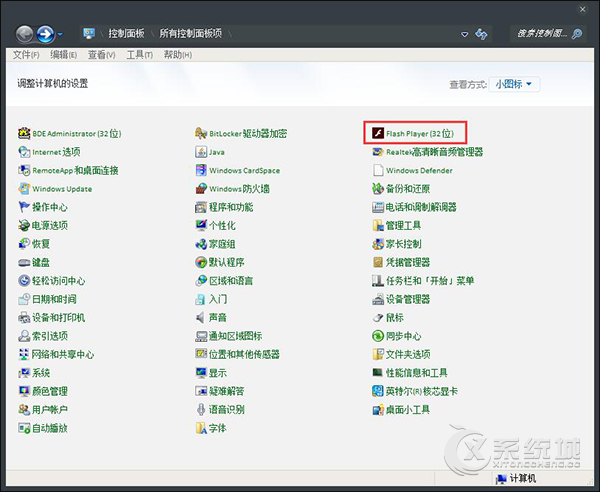Open recent pages dropdown beside forward button
The width and height of the screenshot is (600, 492).
pyautogui.click(x=60, y=34)
